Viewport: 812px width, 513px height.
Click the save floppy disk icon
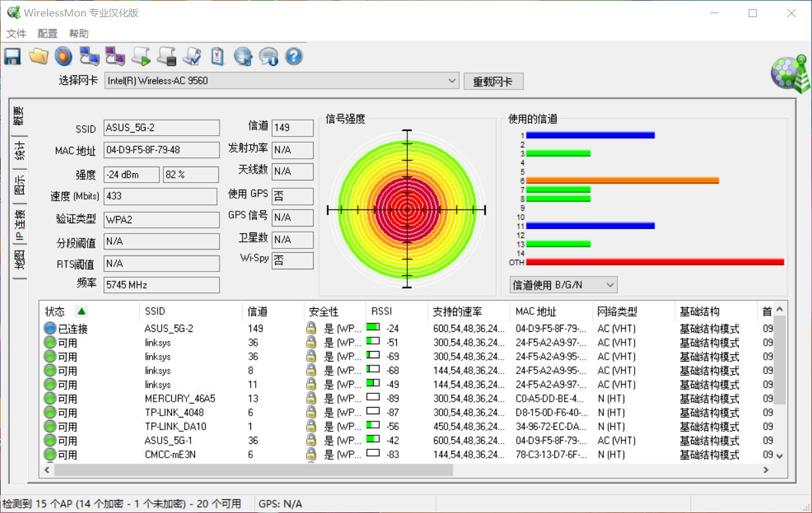(13, 57)
